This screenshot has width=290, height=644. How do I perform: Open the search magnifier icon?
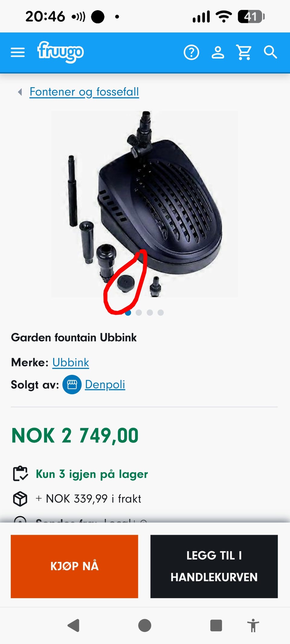coord(270,52)
